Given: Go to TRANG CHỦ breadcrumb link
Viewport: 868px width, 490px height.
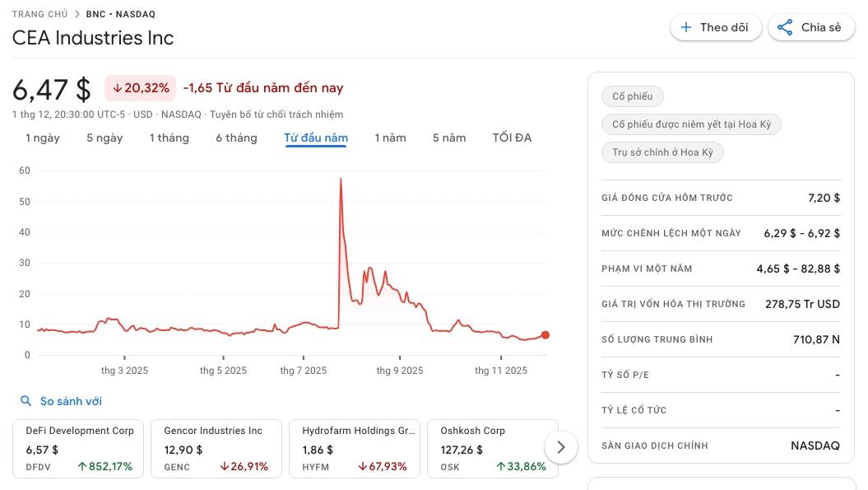Looking at the screenshot, I should pos(40,15).
